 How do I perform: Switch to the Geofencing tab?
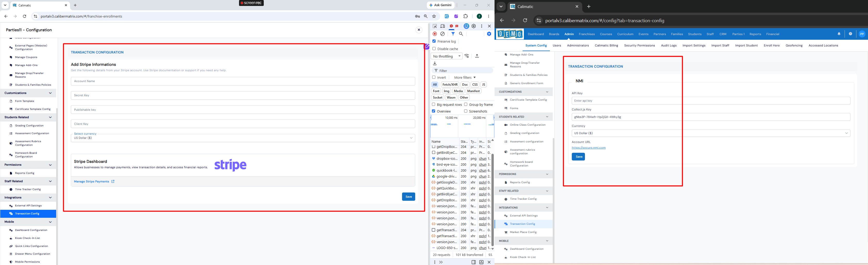tap(794, 46)
